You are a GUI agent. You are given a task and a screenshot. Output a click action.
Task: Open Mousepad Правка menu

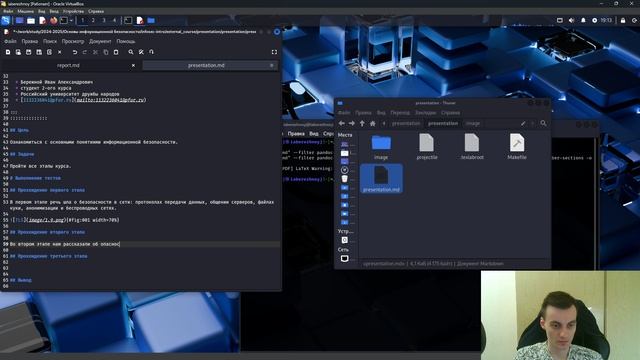30,42
